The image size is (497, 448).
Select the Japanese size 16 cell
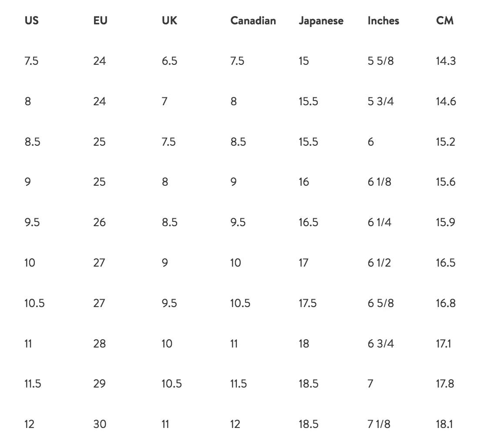pos(304,182)
